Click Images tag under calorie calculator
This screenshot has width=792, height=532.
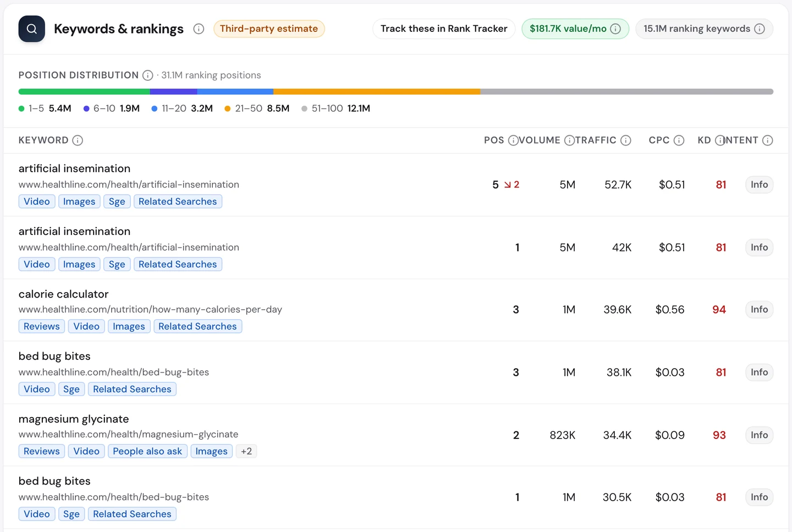coord(129,326)
